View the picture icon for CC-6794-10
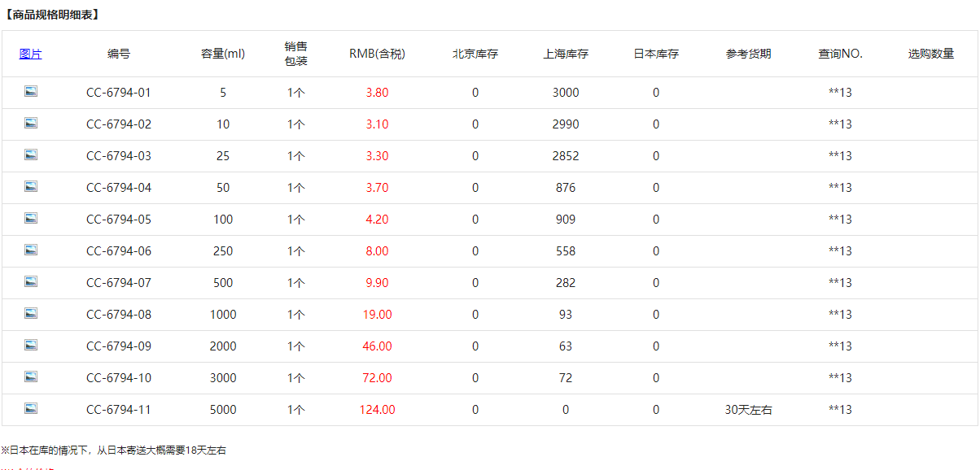The image size is (980, 470). (x=31, y=377)
